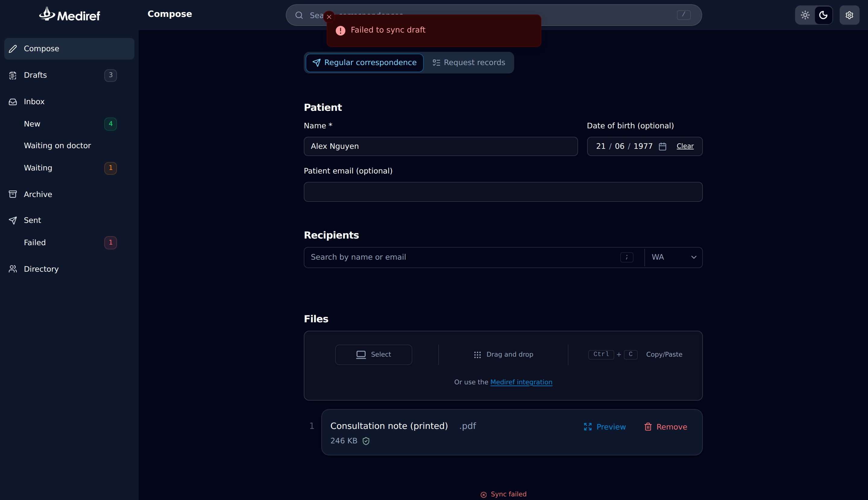Select Regular correspondence tab

[x=365, y=63]
